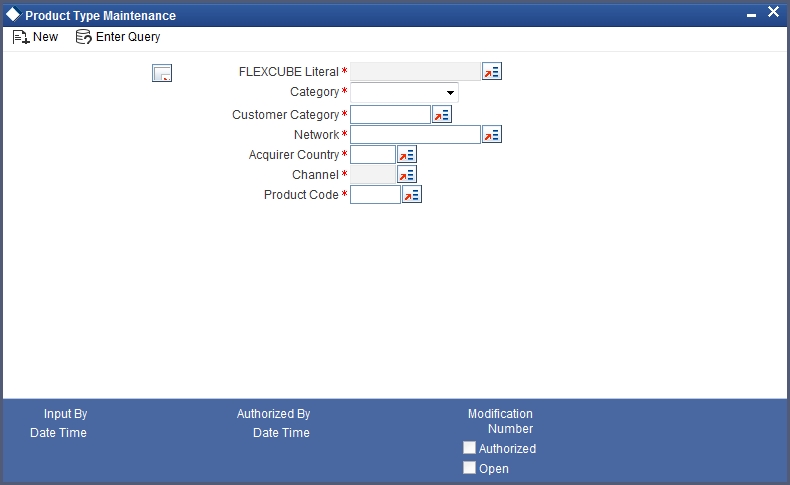790x485 pixels.
Task: Focus the Network input field
Action: (415, 134)
